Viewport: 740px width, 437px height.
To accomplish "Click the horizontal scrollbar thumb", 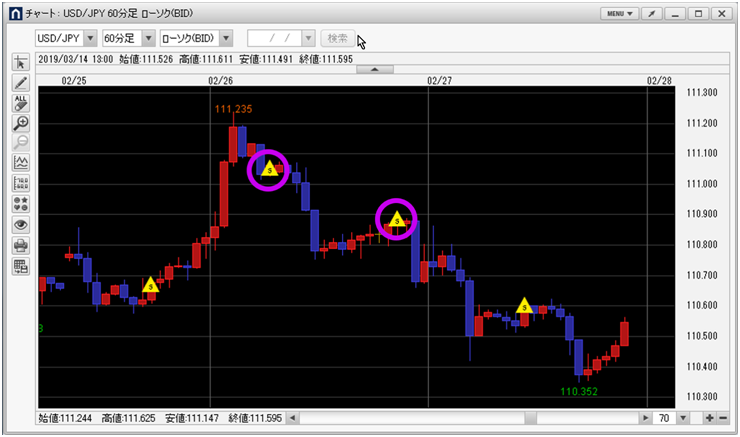I will [530, 418].
